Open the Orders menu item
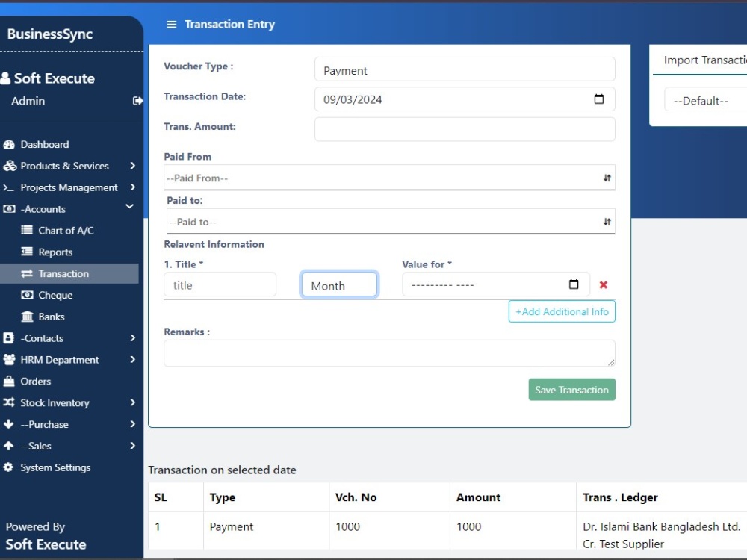 (x=36, y=381)
